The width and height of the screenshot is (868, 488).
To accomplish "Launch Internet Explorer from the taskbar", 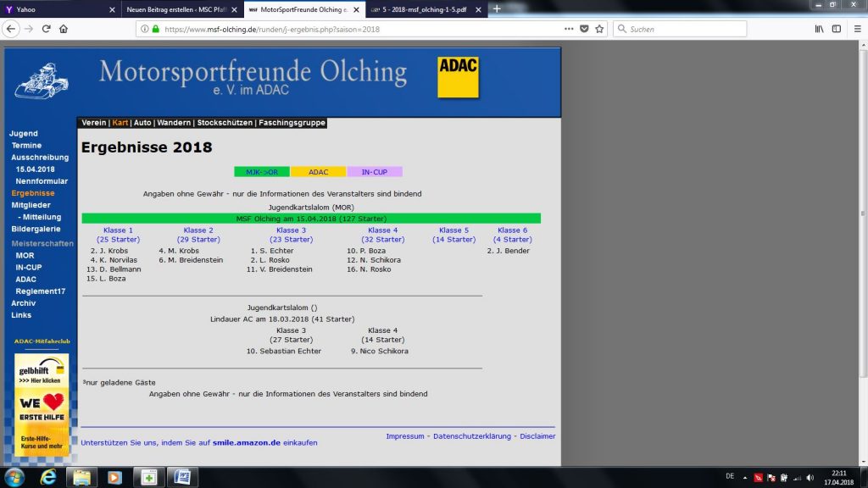I will pyautogui.click(x=48, y=476).
